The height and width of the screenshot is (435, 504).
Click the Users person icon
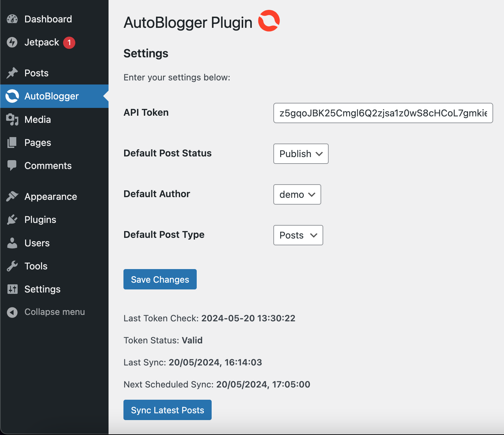(12, 243)
